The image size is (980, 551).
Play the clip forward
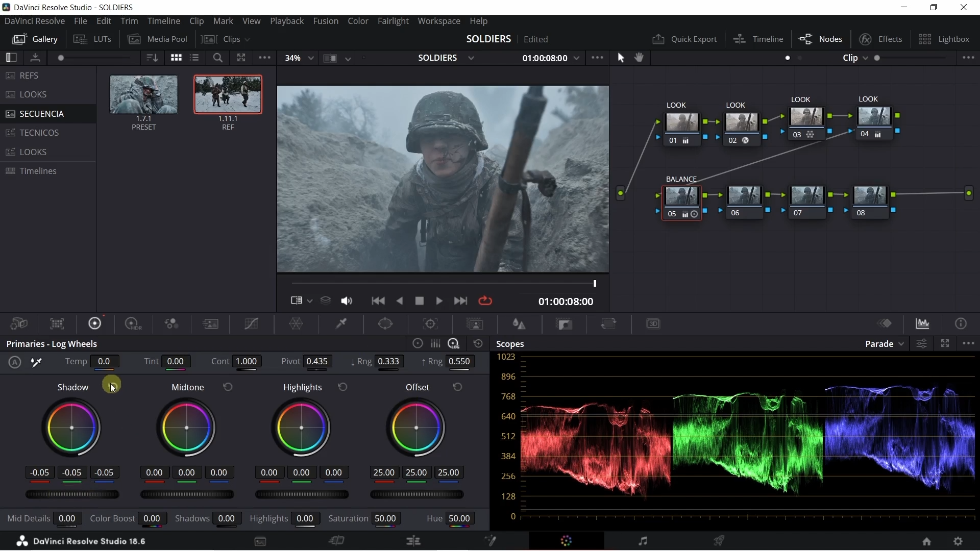click(x=439, y=301)
